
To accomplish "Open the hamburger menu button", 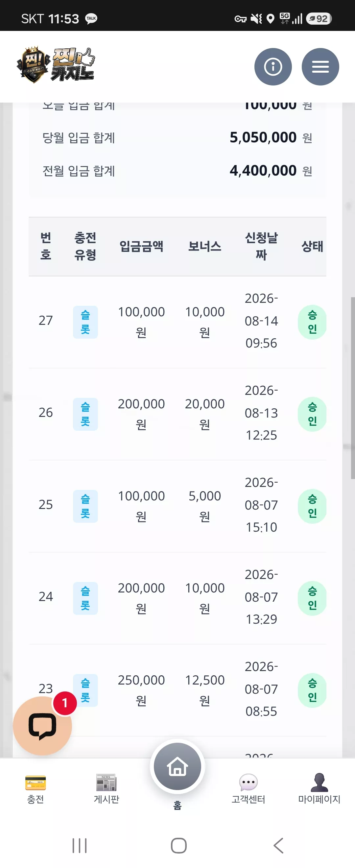I will [320, 67].
